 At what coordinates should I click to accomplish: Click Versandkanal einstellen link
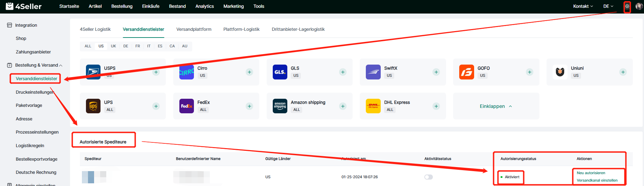[597, 180]
